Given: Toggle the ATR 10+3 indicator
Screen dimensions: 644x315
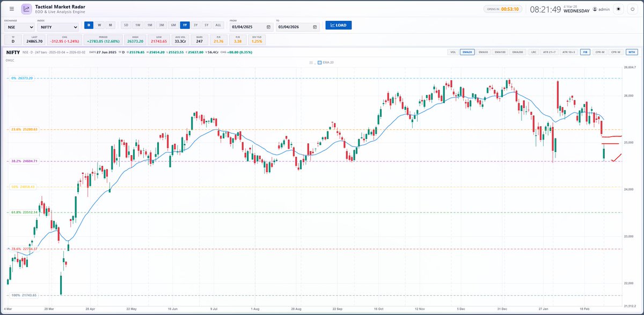Looking at the screenshot, I should (569, 52).
